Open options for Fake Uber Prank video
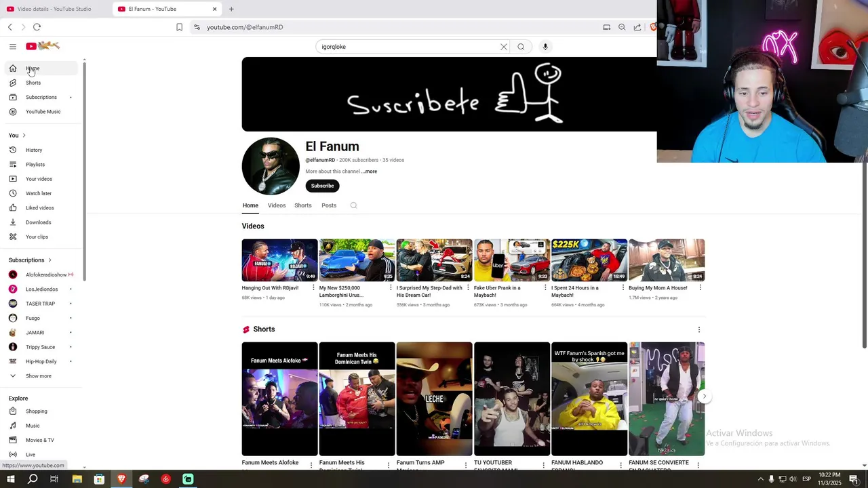 pyautogui.click(x=545, y=288)
